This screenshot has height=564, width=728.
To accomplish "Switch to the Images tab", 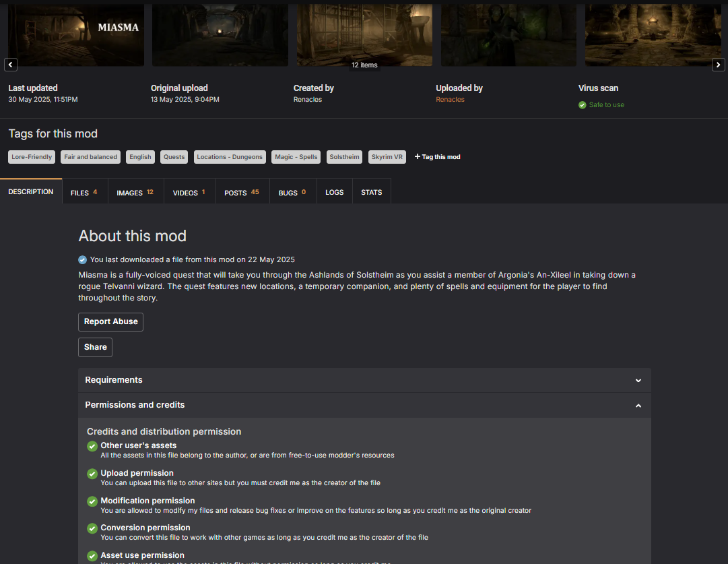I will (135, 192).
